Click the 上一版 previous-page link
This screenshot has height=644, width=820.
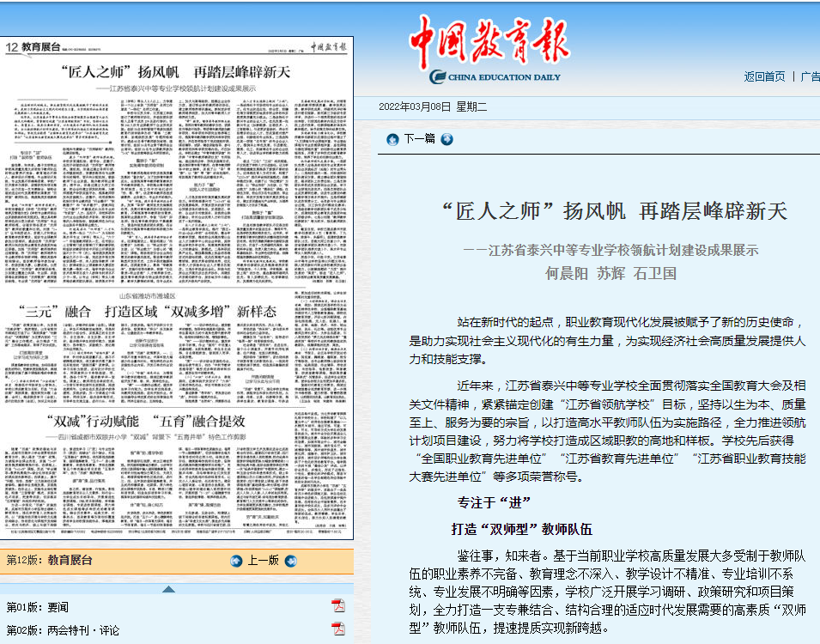(x=264, y=561)
